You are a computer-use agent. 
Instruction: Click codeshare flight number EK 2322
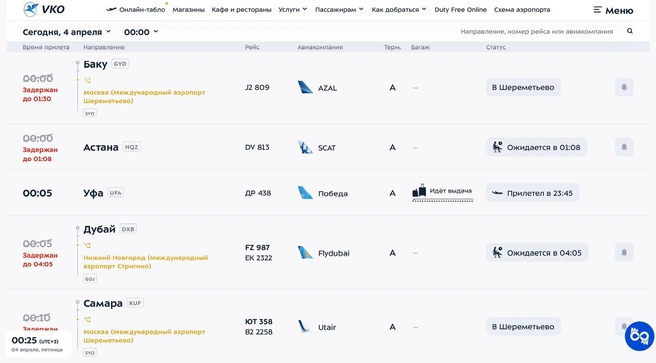pyautogui.click(x=259, y=258)
